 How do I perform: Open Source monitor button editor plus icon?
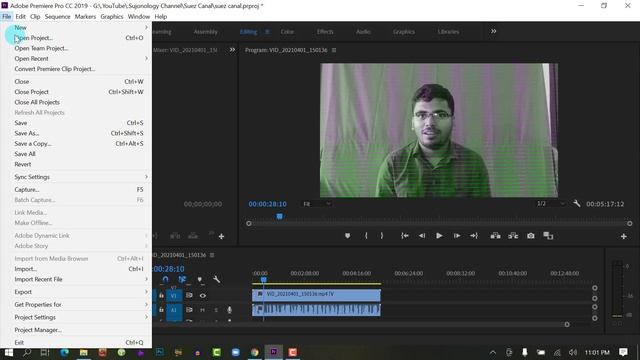[221, 236]
